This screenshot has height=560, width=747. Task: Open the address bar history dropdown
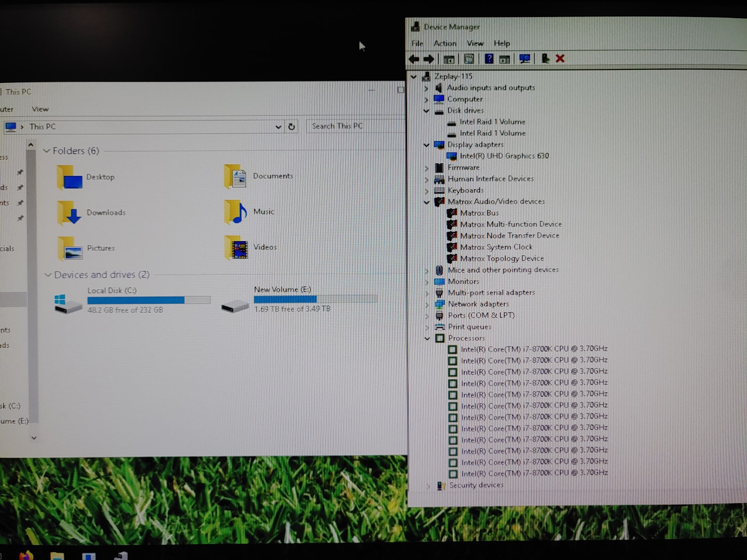[x=278, y=127]
